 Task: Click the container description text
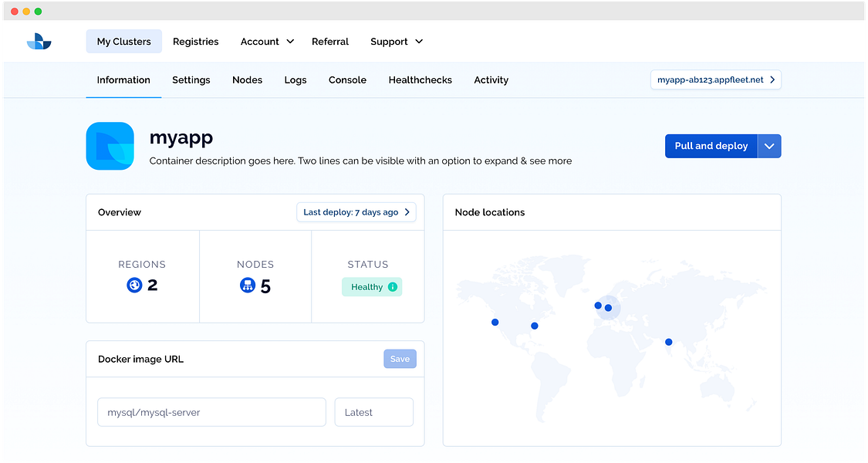pos(360,161)
